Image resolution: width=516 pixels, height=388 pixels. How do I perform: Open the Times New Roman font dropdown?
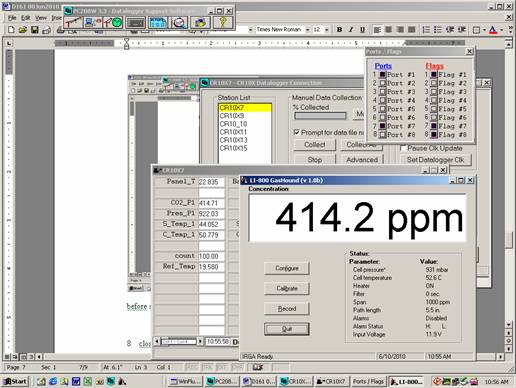pyautogui.click(x=307, y=30)
